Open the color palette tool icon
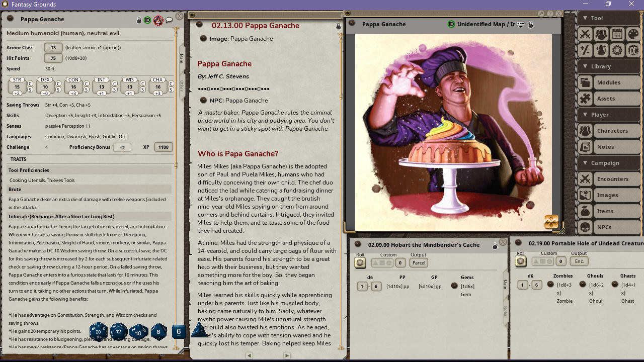Viewport: 644px width, 362px height. tap(633, 34)
